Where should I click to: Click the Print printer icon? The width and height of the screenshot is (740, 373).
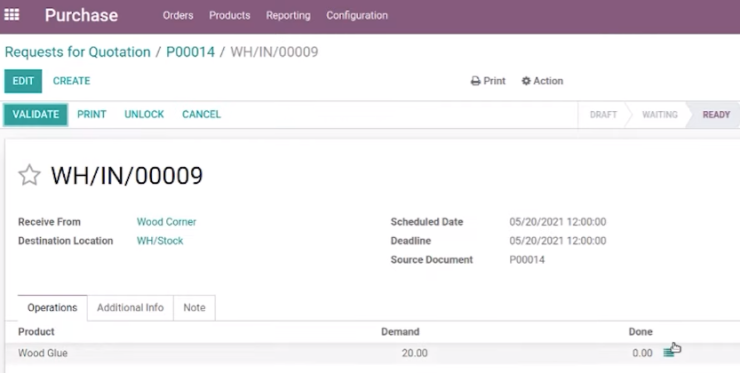[x=476, y=81]
